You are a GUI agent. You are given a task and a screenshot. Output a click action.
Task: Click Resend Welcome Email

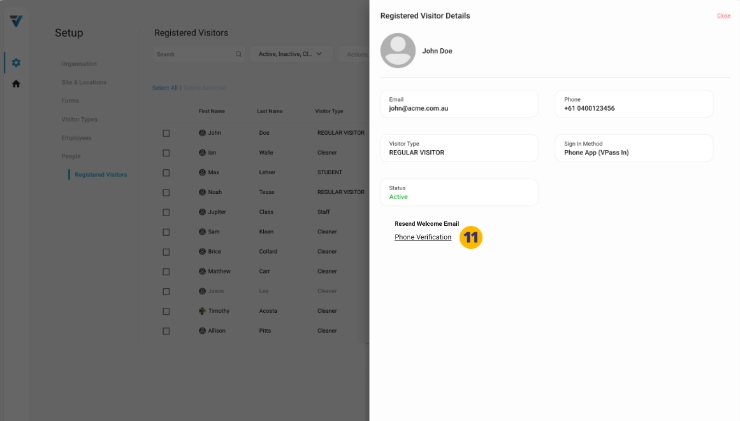(x=426, y=223)
